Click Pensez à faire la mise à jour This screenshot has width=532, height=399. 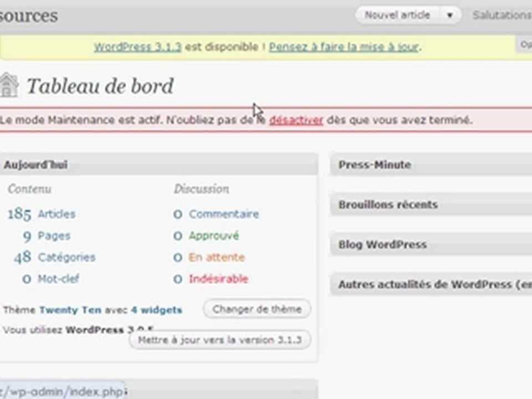click(344, 47)
